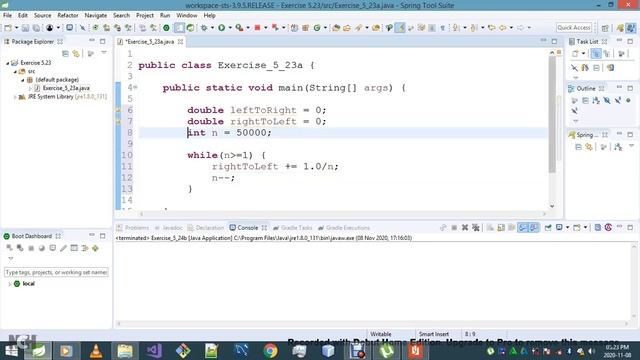Open the Window menu
The image size is (640, 360).
(x=187, y=16)
